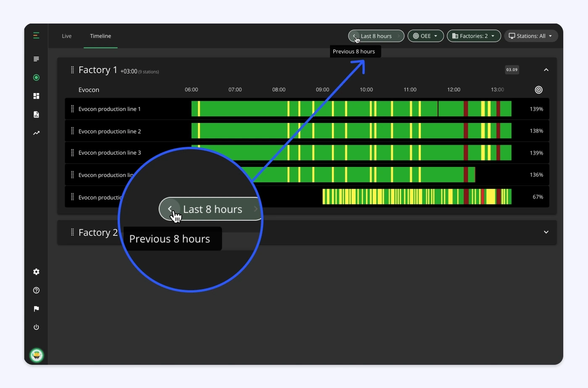This screenshot has height=388, width=588.
Task: Collapse the Factory 1 section
Action: point(546,70)
